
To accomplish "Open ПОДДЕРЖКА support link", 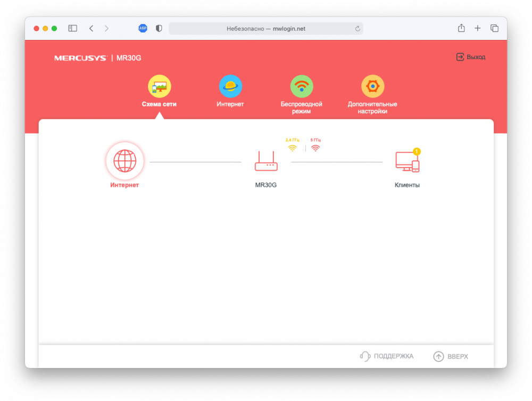I will click(x=386, y=356).
